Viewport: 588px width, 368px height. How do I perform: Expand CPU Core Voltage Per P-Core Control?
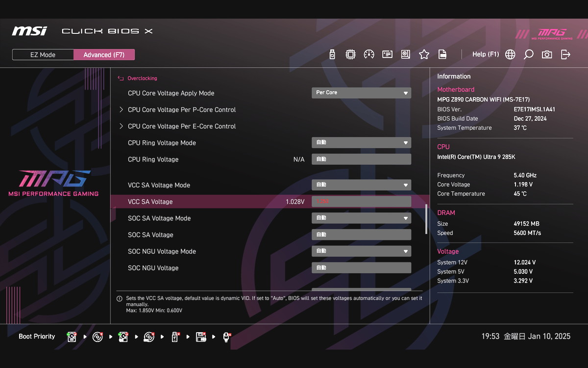pos(182,110)
